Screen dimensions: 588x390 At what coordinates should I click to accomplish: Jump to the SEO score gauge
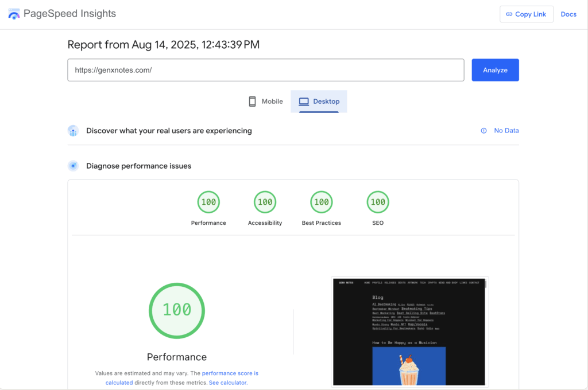(378, 202)
